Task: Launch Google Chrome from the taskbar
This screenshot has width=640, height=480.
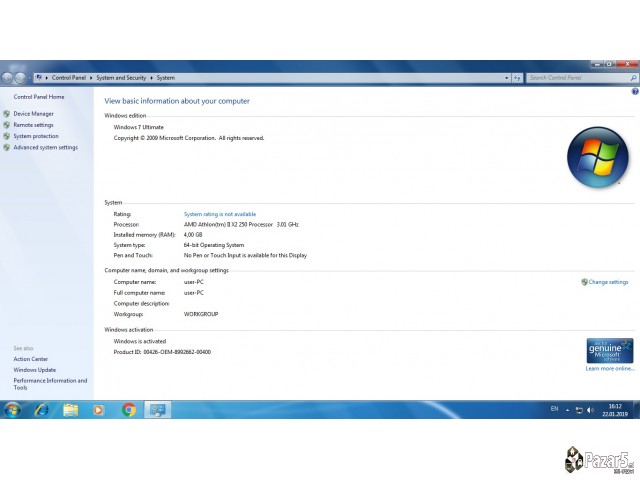Action: pos(129,409)
